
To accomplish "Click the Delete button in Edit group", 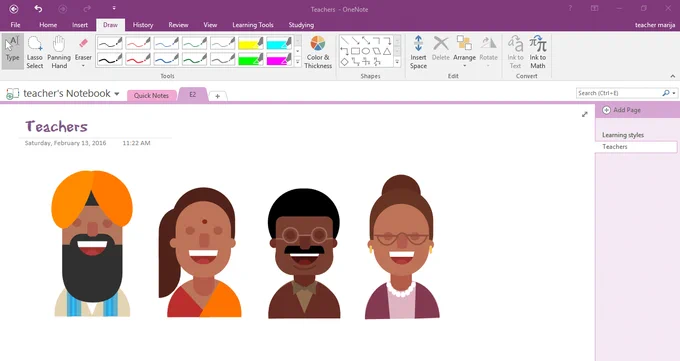I will coord(441,49).
